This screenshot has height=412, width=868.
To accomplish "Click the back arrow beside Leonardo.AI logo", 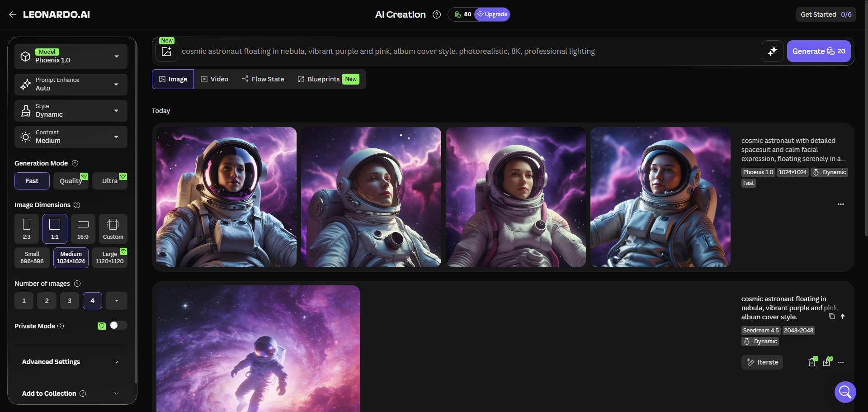I will click(13, 14).
